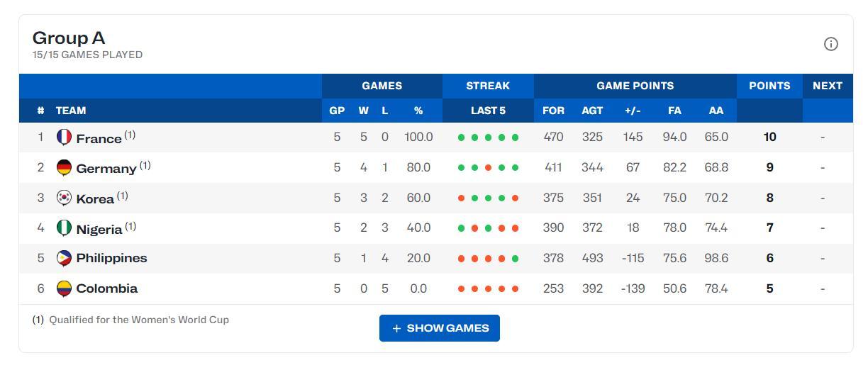Image resolution: width=868 pixels, height=365 pixels.
Task: Click the Colombia flag icon
Action: pyautogui.click(x=64, y=288)
